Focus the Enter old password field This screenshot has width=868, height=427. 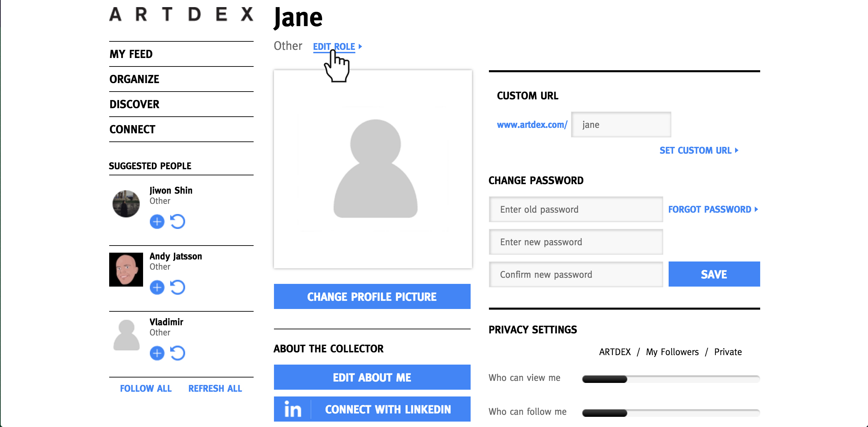pos(576,209)
